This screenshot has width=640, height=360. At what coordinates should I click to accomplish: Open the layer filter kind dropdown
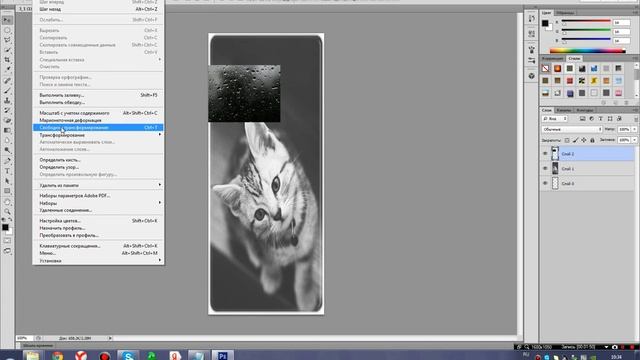(x=554, y=119)
